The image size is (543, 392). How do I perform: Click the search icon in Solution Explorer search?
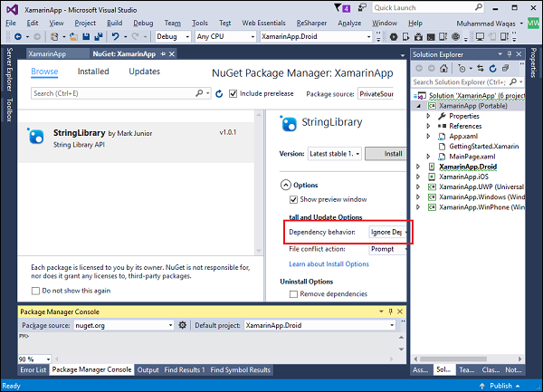click(x=513, y=81)
